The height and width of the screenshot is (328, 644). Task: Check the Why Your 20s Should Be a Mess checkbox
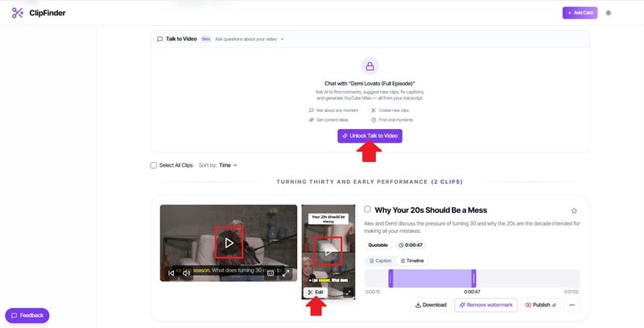pyautogui.click(x=368, y=210)
